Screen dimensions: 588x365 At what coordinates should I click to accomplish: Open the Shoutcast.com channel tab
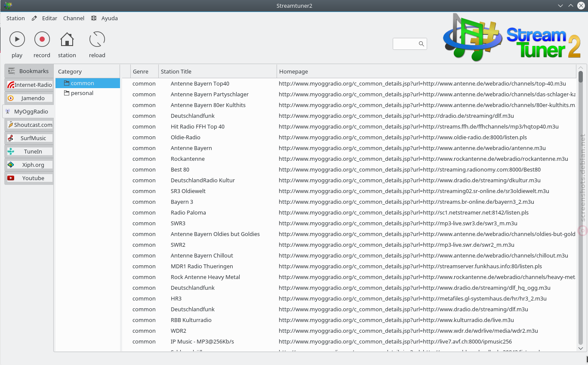pyautogui.click(x=30, y=125)
